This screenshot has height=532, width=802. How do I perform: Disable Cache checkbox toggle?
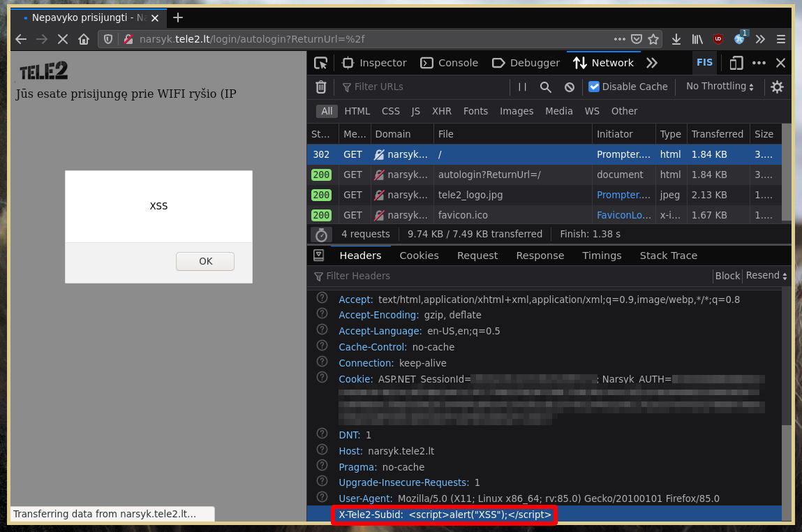[594, 87]
